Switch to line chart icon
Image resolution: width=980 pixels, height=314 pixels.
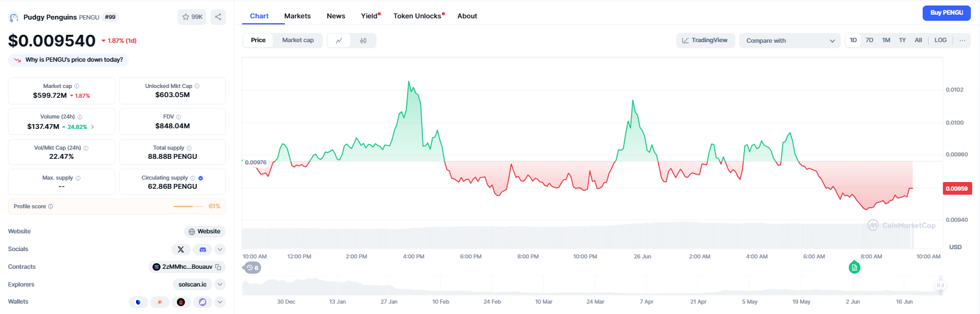click(339, 40)
